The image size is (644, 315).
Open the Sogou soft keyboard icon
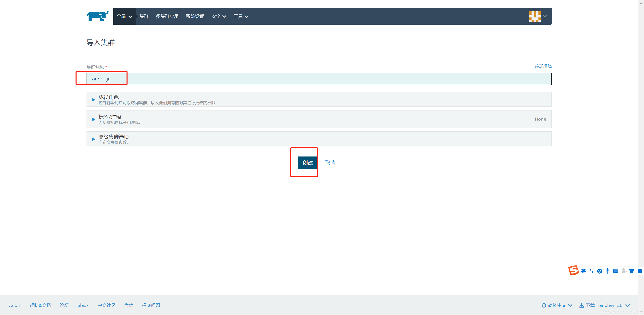[616, 271]
